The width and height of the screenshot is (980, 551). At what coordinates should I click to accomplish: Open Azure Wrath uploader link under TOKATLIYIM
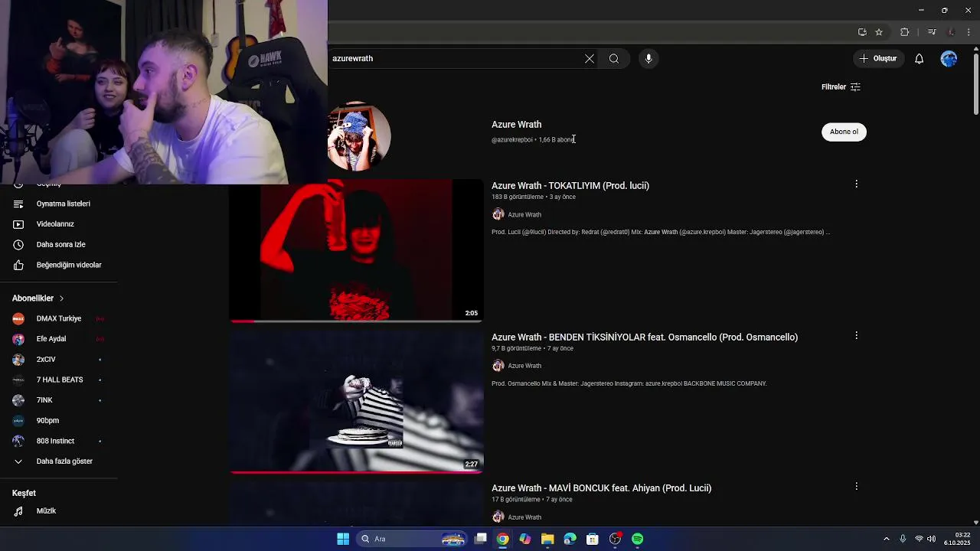tap(524, 214)
